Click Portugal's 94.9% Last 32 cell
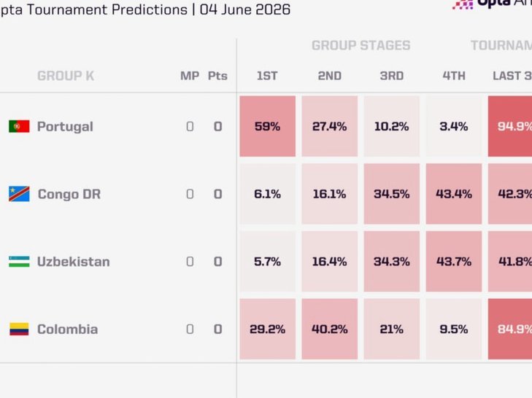The width and height of the screenshot is (532, 398). point(510,126)
